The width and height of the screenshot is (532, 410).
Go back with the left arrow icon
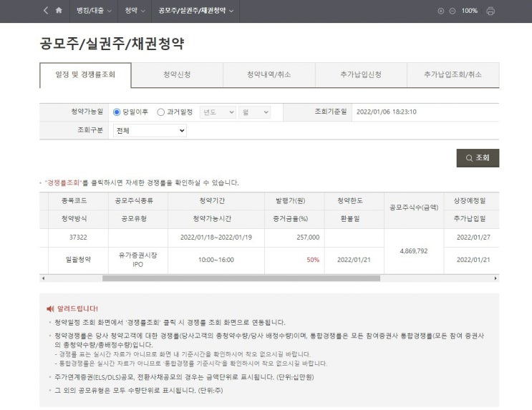(x=46, y=11)
